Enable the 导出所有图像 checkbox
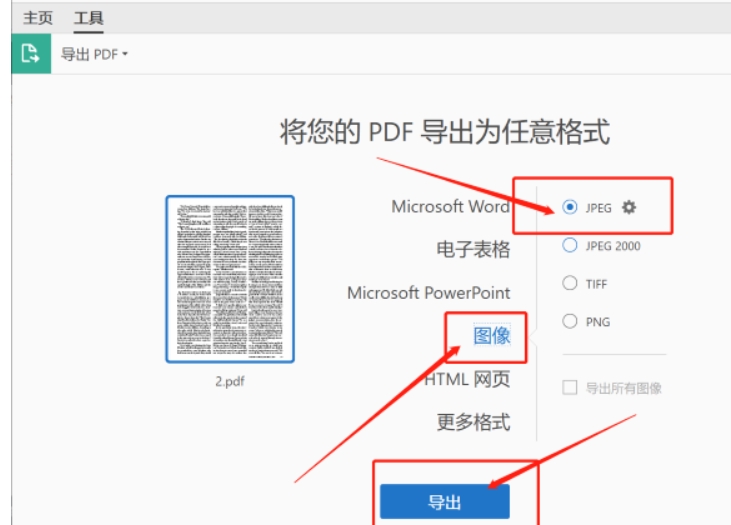The height and width of the screenshot is (525, 731). point(570,387)
